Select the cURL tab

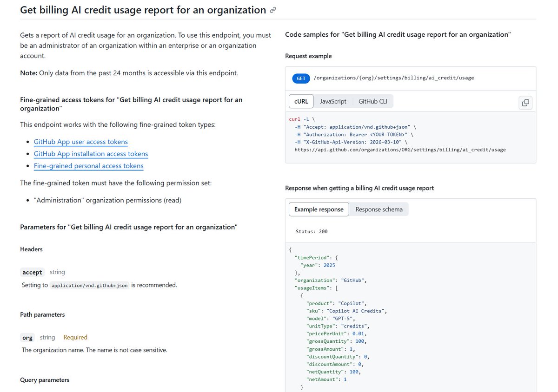click(301, 101)
